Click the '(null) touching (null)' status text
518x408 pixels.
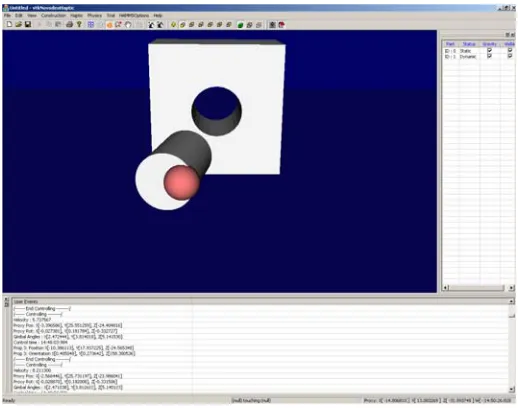(x=251, y=400)
